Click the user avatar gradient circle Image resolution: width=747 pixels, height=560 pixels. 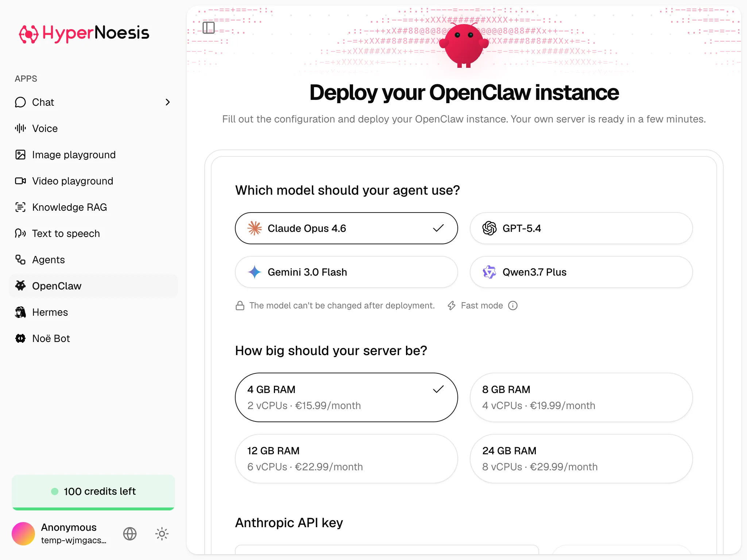click(23, 534)
